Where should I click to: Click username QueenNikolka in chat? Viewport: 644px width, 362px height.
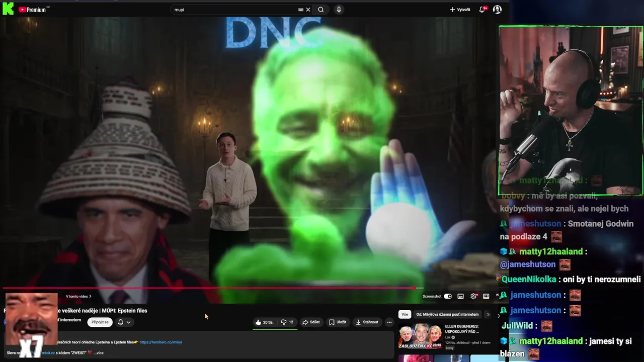[529, 279]
